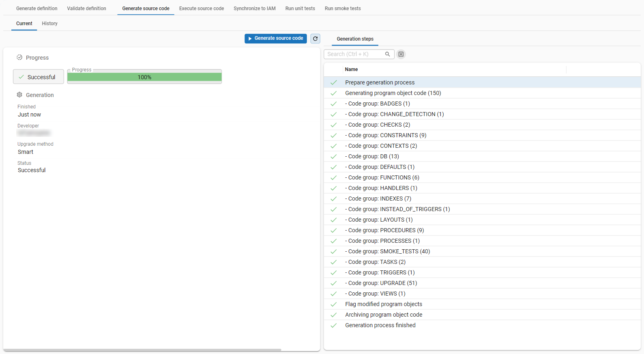644x354 pixels.
Task: Select the Code group: INSTEAD_OF_TRIGGERS (1) row
Action: point(482,209)
